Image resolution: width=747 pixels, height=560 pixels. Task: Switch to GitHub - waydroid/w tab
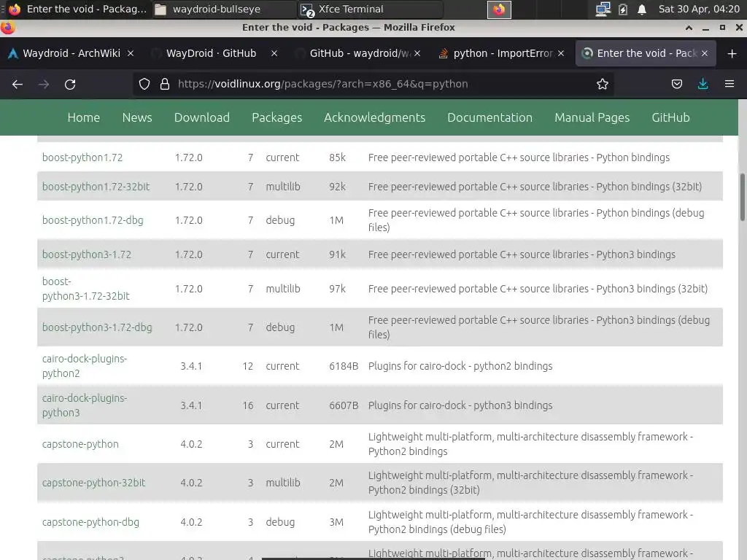(357, 53)
